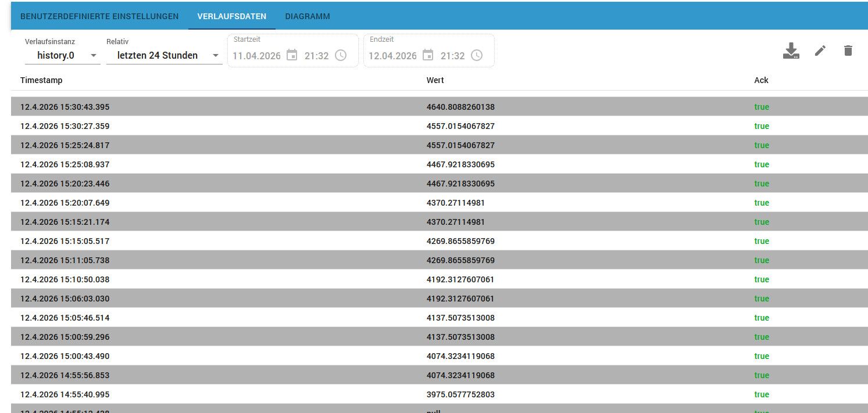Click the Endzeit time field showing 21:32

453,56
